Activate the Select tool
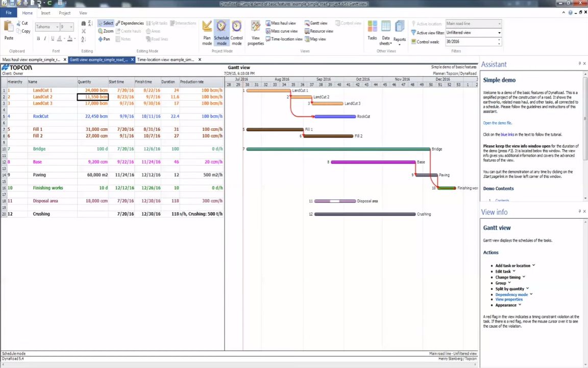This screenshot has height=368, width=588. (105, 24)
